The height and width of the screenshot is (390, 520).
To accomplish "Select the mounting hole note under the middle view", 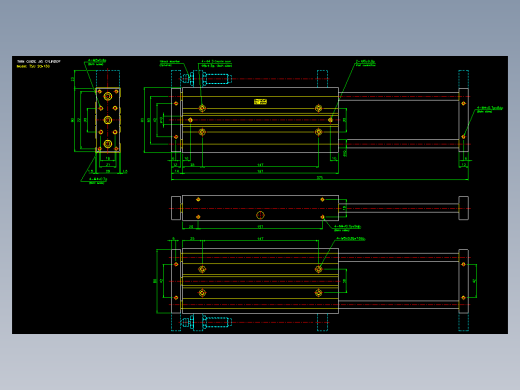I will tap(347, 228).
